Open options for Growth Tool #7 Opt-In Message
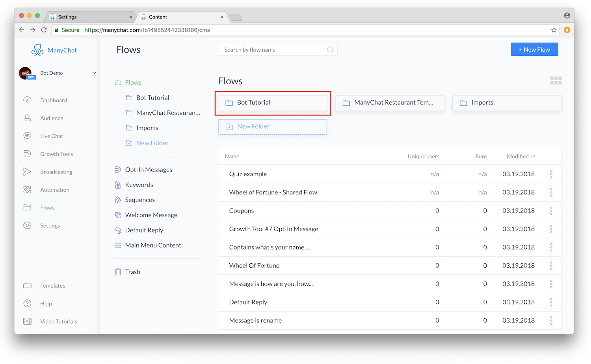The height and width of the screenshot is (364, 591). click(x=551, y=229)
